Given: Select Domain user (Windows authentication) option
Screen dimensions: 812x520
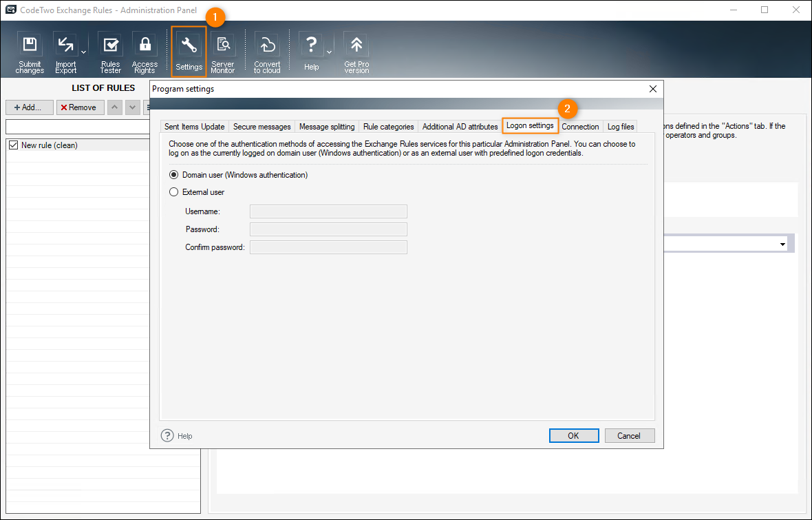Looking at the screenshot, I should pos(174,175).
